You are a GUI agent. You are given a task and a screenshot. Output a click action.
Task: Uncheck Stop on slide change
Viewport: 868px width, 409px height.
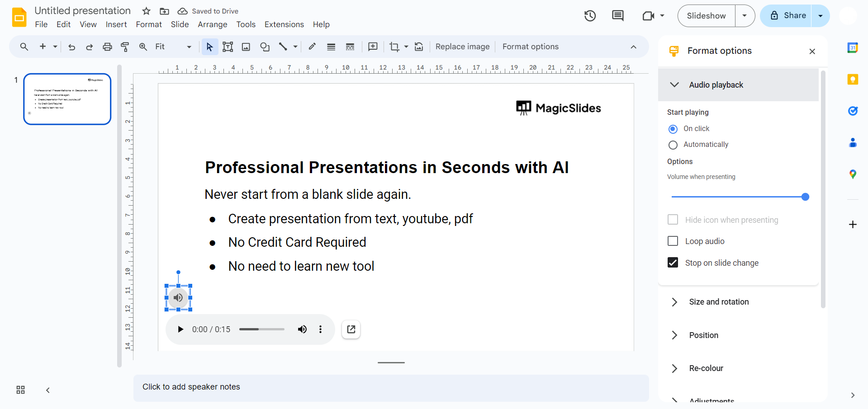click(x=673, y=263)
